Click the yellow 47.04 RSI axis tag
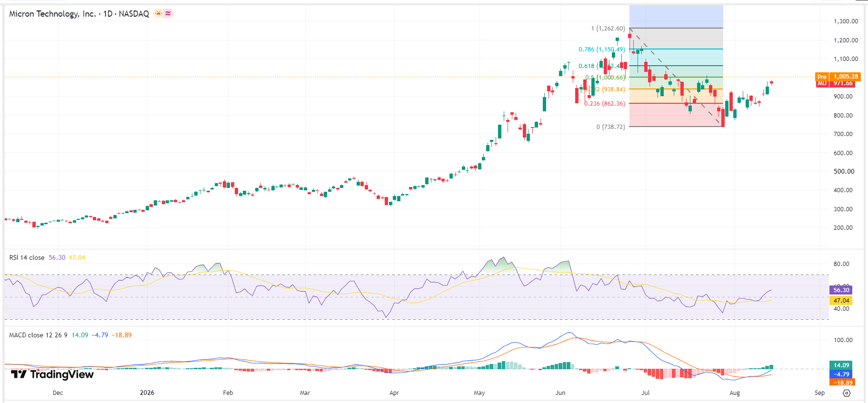The height and width of the screenshot is (403, 868). tap(841, 301)
